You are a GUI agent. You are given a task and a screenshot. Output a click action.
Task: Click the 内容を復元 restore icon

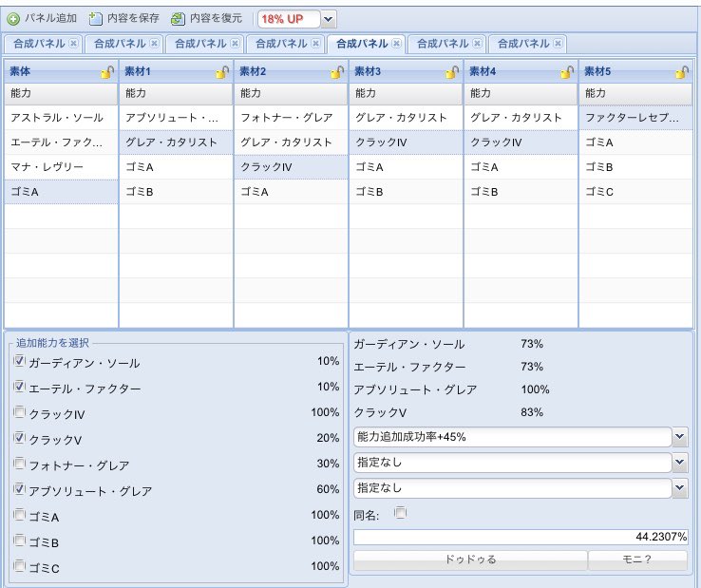pyautogui.click(x=178, y=19)
